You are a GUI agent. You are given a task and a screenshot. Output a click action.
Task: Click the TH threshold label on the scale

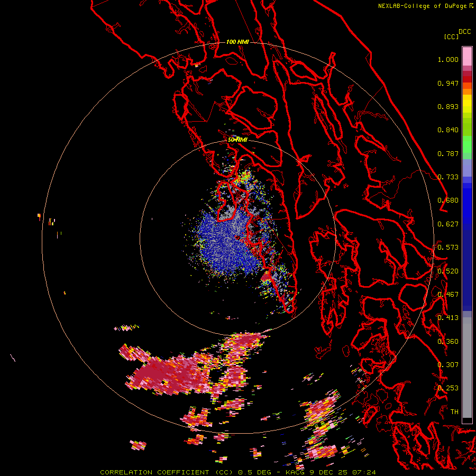[454, 412]
